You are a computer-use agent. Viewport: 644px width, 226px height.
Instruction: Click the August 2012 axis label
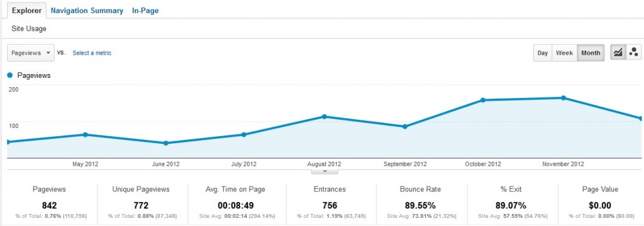[325, 164]
